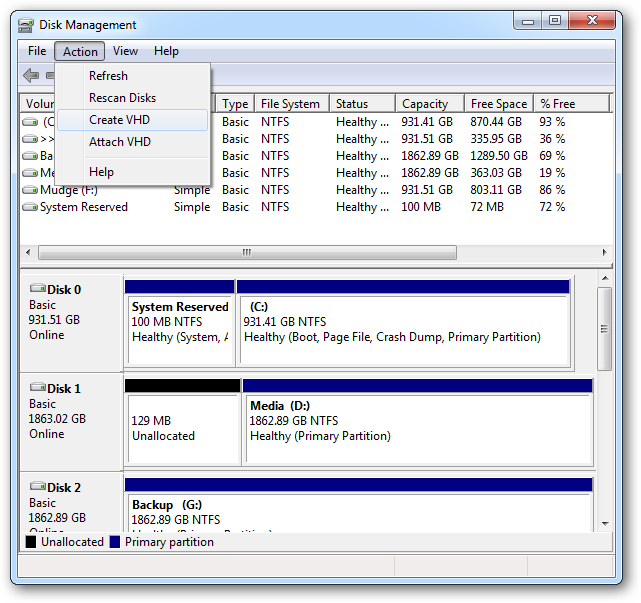Choose Refresh from Action menu
Viewport: 641px width, 603px height.
coord(132,76)
